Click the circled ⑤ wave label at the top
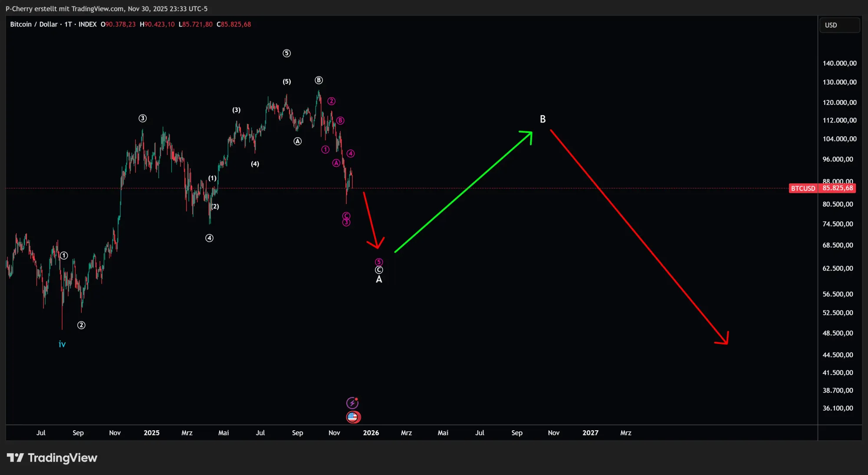The height and width of the screenshot is (475, 868). point(286,53)
